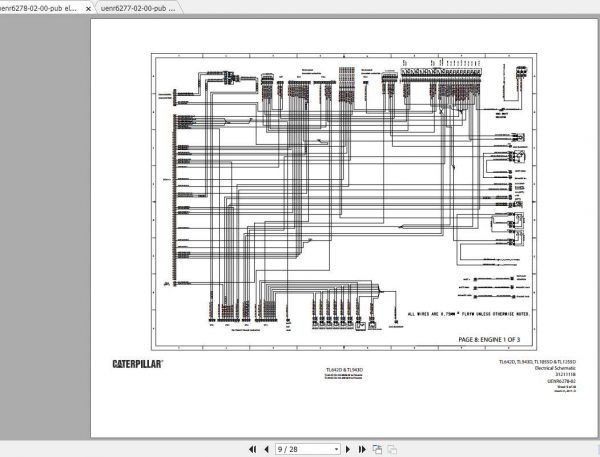The image size is (600, 457).
Task: Click the 'ALL WIRES ARE 0.75MM' note
Action: (x=469, y=314)
